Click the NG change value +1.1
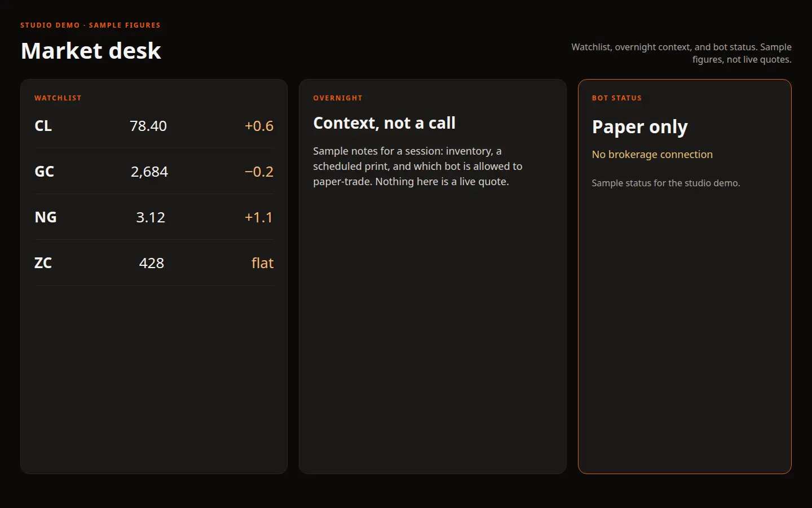This screenshot has height=508, width=812. (x=259, y=217)
